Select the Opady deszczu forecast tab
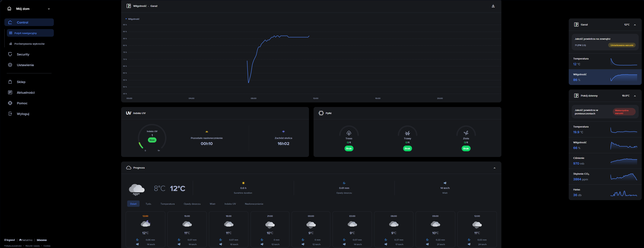Image resolution: width=644 pixels, height=248 pixels. [192, 204]
